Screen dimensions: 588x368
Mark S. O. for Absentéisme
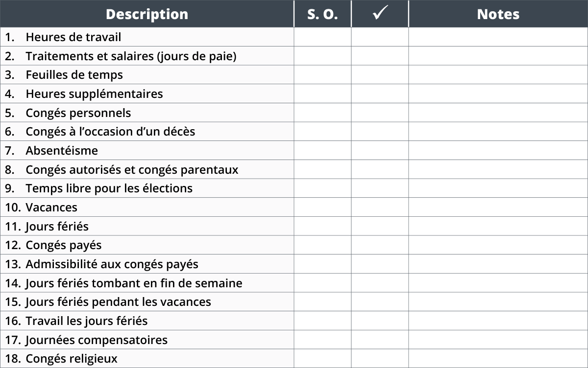click(322, 150)
